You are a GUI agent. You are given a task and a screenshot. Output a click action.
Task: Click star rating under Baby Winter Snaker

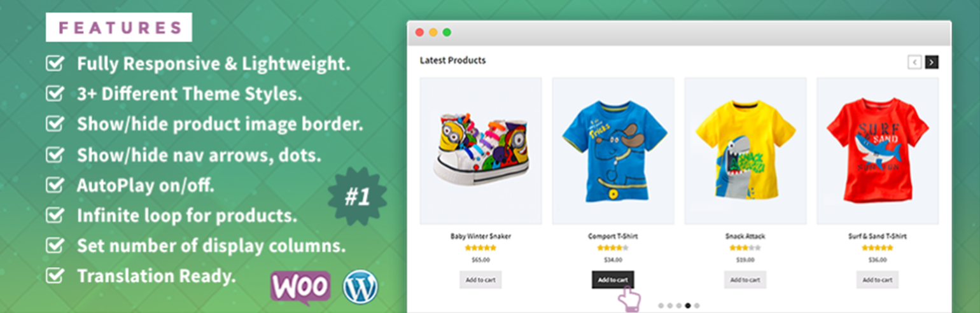[480, 248]
